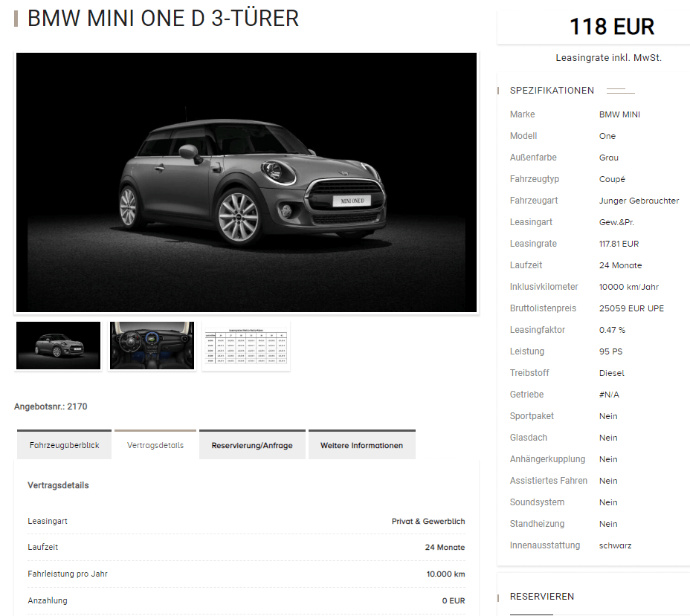Click the Junger Gebrauchter value
The width and height of the screenshot is (690, 616).
[639, 201]
